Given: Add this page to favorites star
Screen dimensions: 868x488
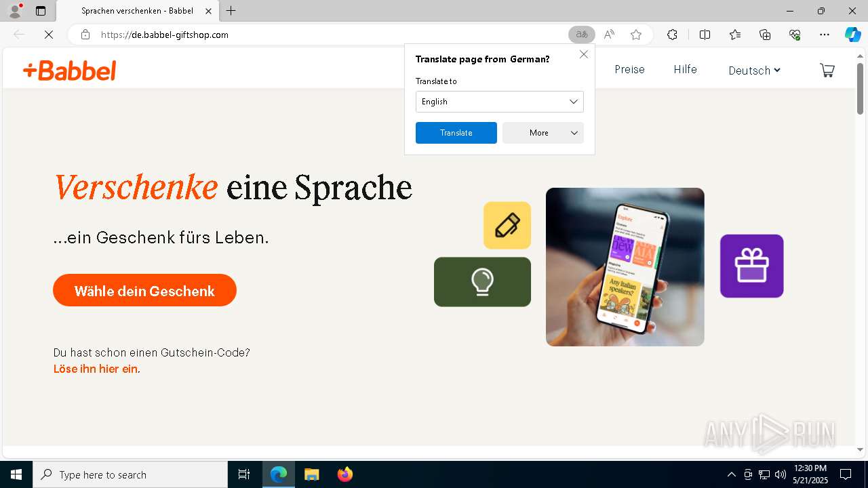Looking at the screenshot, I should (x=636, y=35).
